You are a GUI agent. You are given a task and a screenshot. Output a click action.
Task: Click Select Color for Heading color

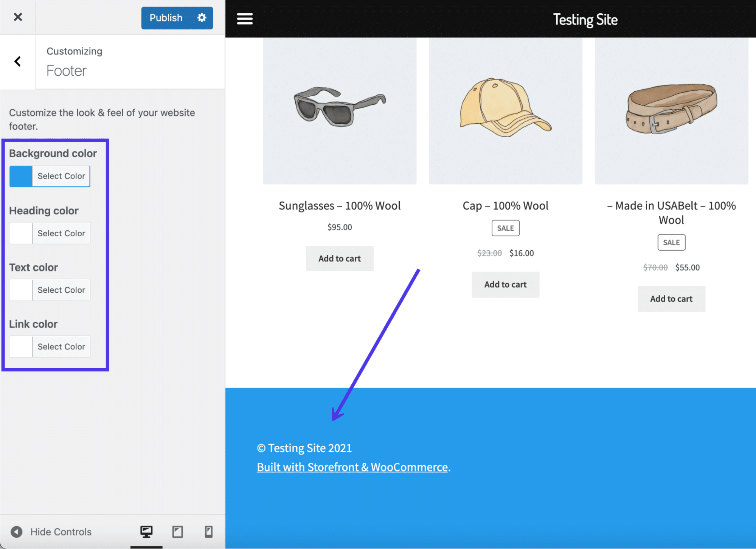61,233
